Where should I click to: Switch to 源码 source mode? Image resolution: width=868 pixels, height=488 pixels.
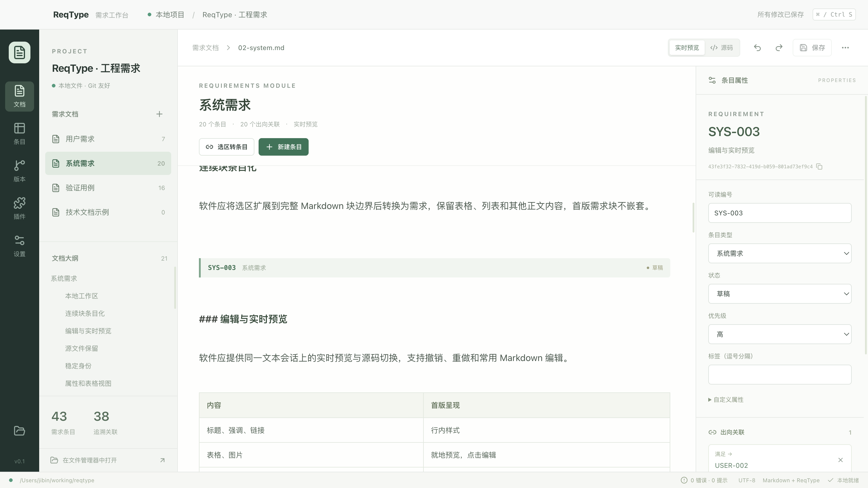(x=722, y=48)
